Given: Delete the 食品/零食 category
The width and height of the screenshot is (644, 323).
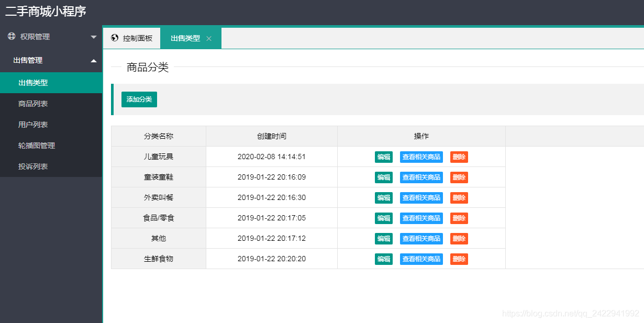Looking at the screenshot, I should (459, 218).
